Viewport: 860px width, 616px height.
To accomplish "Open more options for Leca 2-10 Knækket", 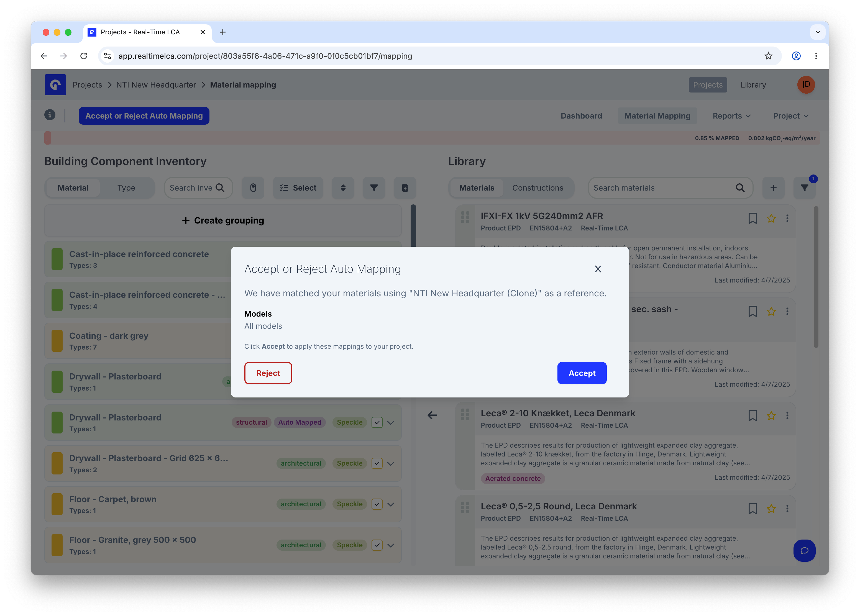I will coord(787,415).
